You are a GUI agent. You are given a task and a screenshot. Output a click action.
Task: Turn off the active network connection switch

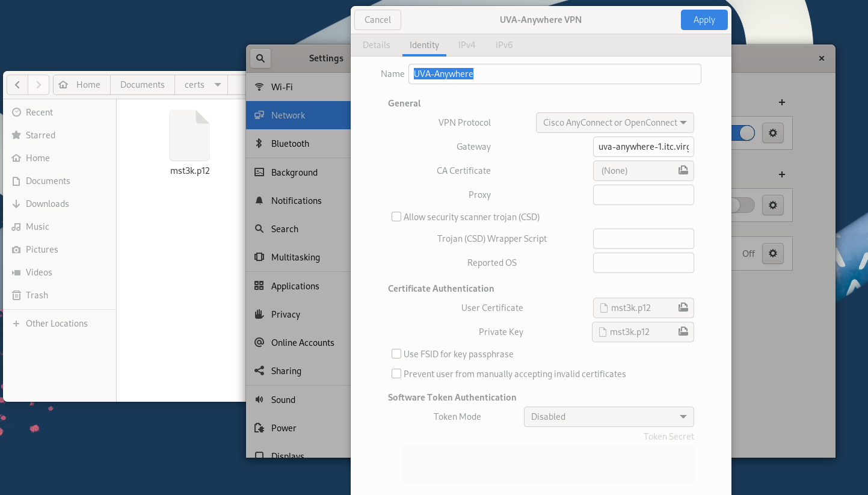[742, 133]
